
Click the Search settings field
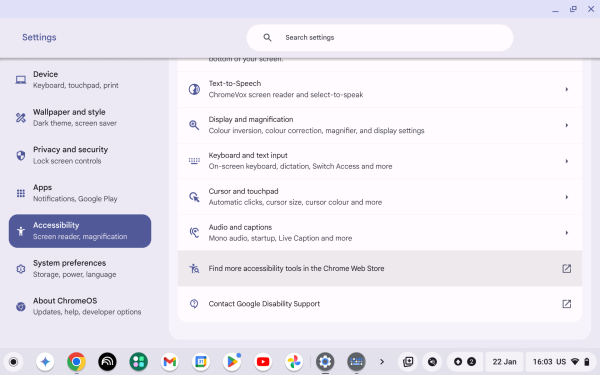[380, 38]
